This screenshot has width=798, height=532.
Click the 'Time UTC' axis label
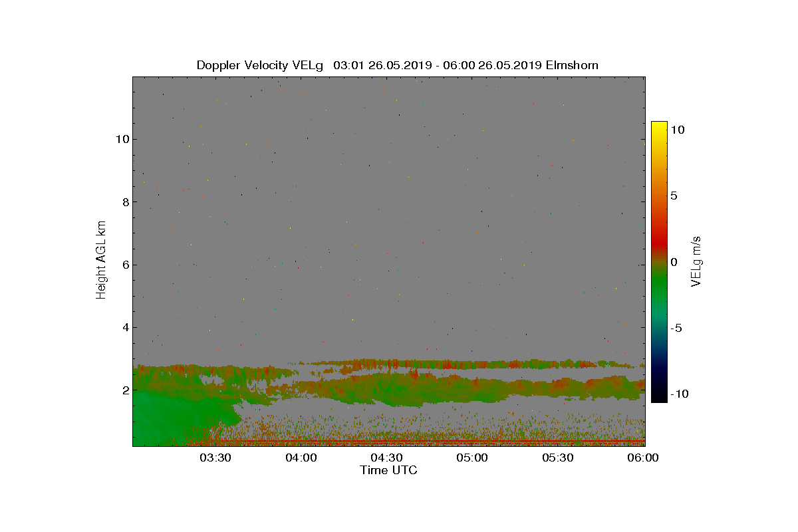click(389, 470)
